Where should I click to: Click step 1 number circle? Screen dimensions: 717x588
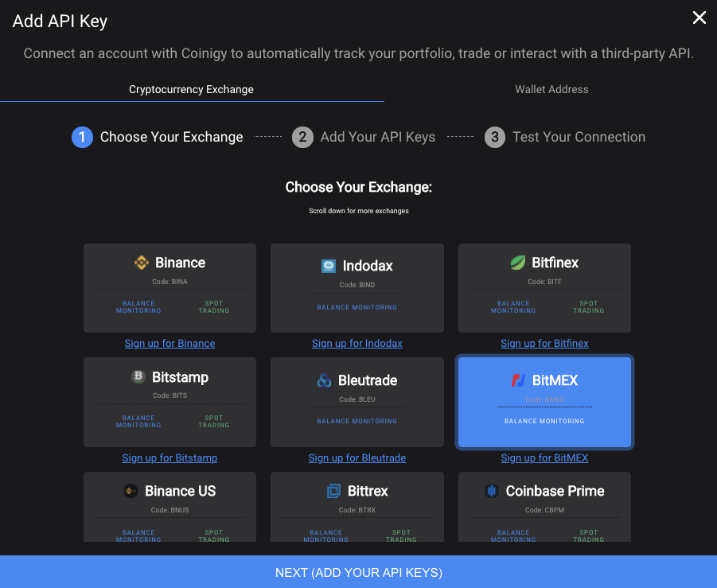[82, 137]
